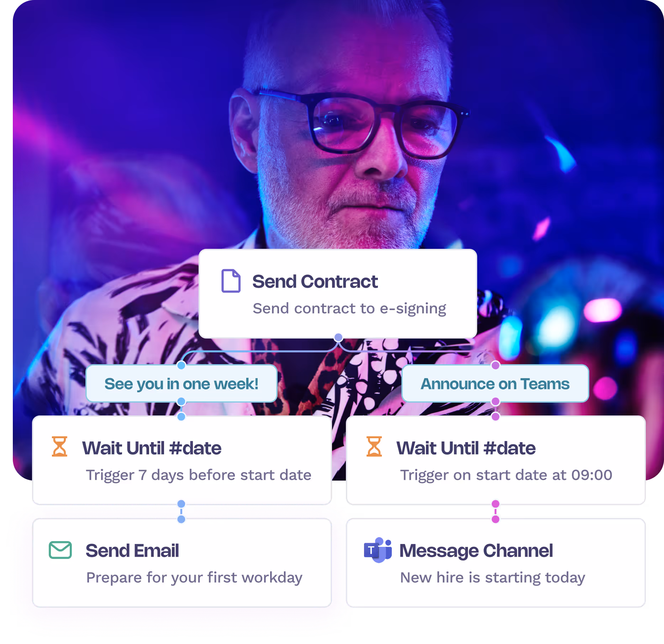Open the Microsoft Teams icon

pyautogui.click(x=378, y=550)
